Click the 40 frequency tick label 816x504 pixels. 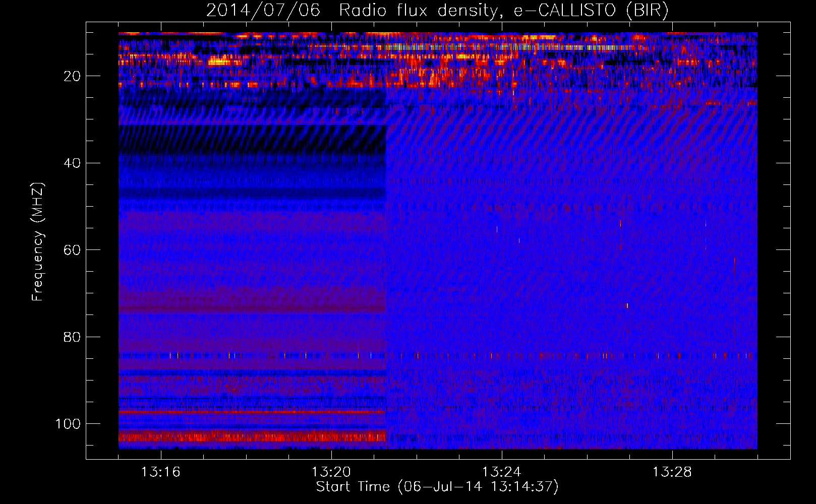point(72,163)
